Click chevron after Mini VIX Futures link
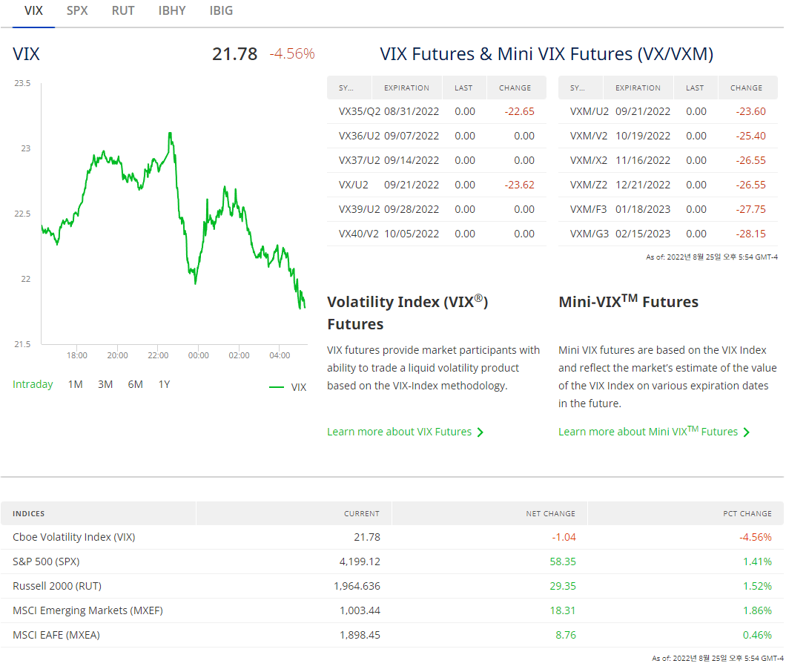The image size is (786, 672). 747,432
